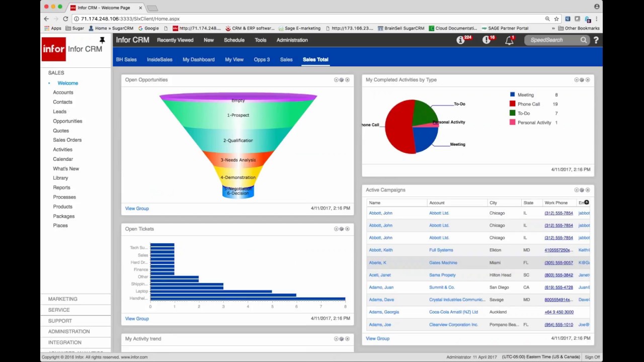Switch to the Opps 3 tab
This screenshot has height=362, width=644.
[262, 59]
